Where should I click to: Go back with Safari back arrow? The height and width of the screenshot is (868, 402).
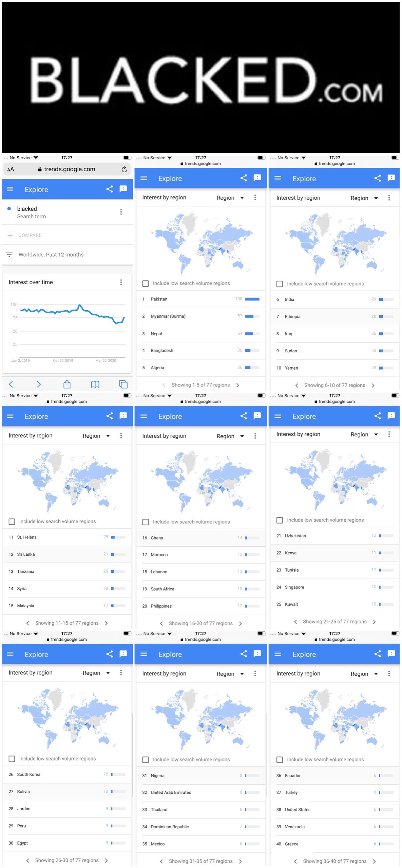(11, 384)
